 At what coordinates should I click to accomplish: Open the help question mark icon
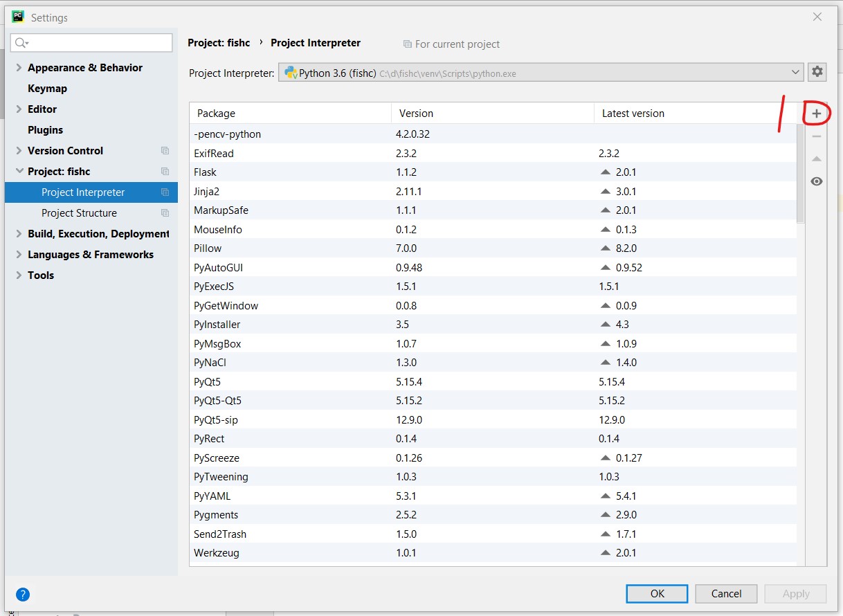coord(22,594)
